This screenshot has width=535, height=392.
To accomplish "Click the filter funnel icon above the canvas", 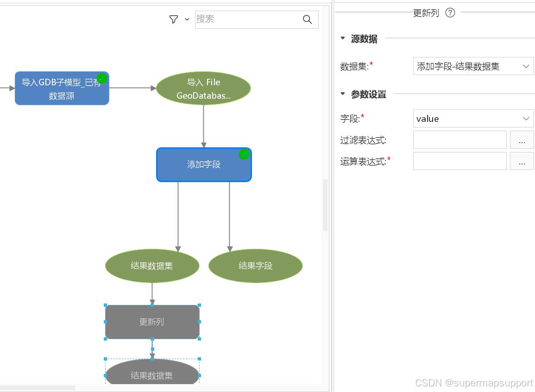I will point(173,19).
